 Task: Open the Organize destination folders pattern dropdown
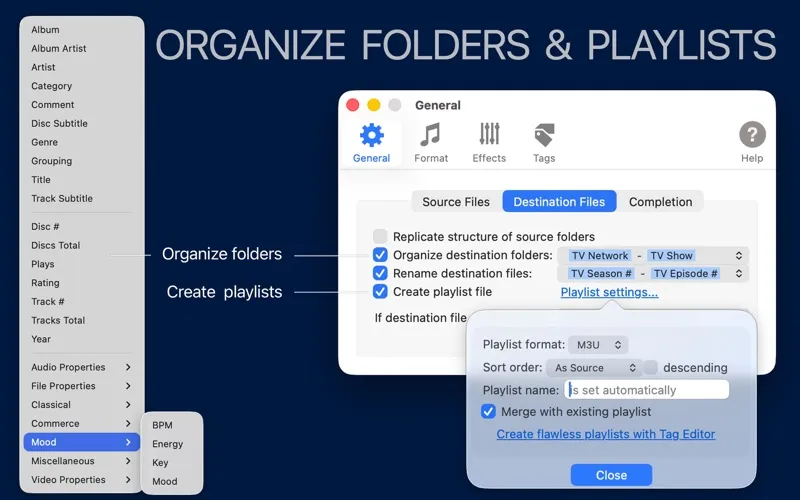pyautogui.click(x=653, y=255)
